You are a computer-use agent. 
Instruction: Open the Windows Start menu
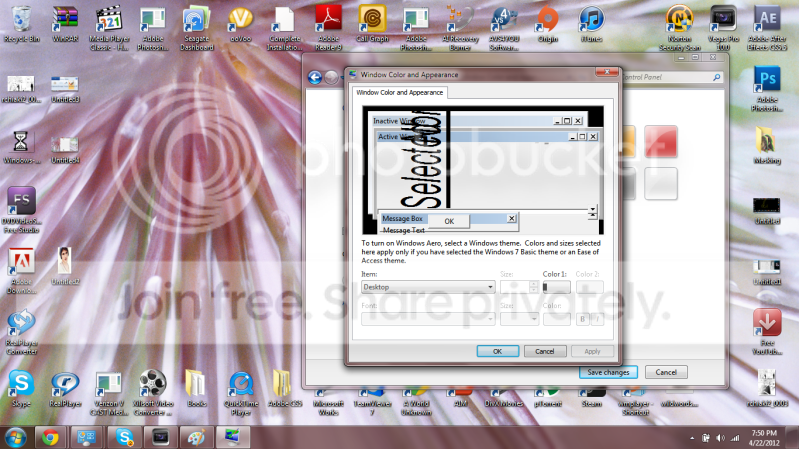[15, 438]
